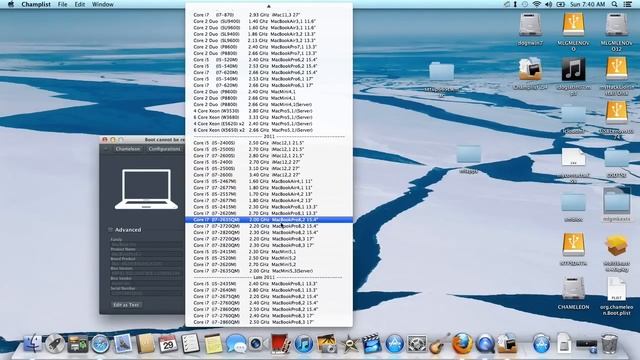
Task: Open Calendar icon showing 29
Action: (x=168, y=344)
